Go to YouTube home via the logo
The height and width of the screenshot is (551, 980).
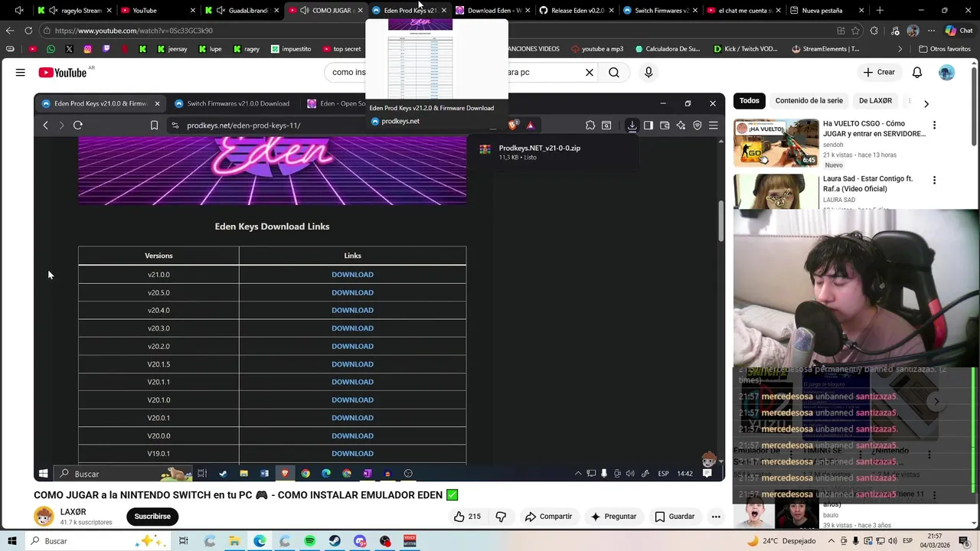pyautogui.click(x=63, y=72)
